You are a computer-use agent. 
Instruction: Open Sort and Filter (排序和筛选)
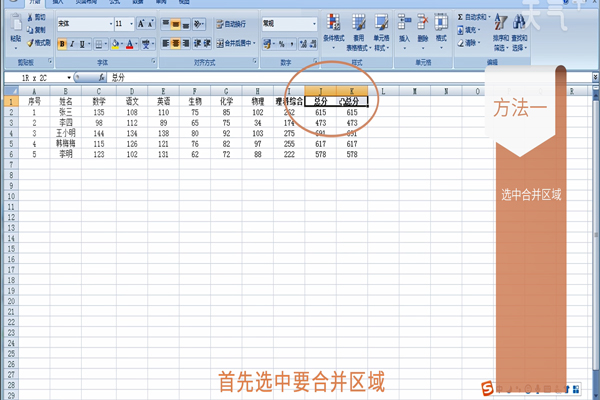501,32
